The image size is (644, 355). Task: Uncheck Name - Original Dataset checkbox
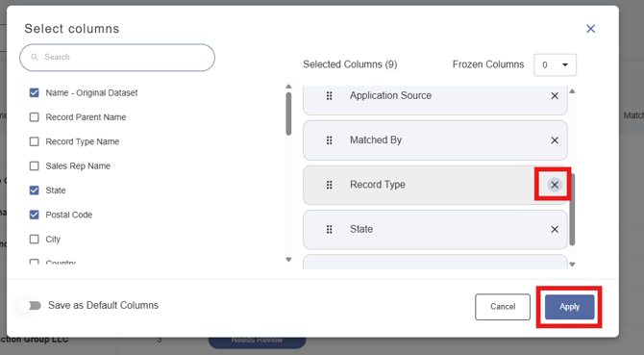tap(34, 93)
